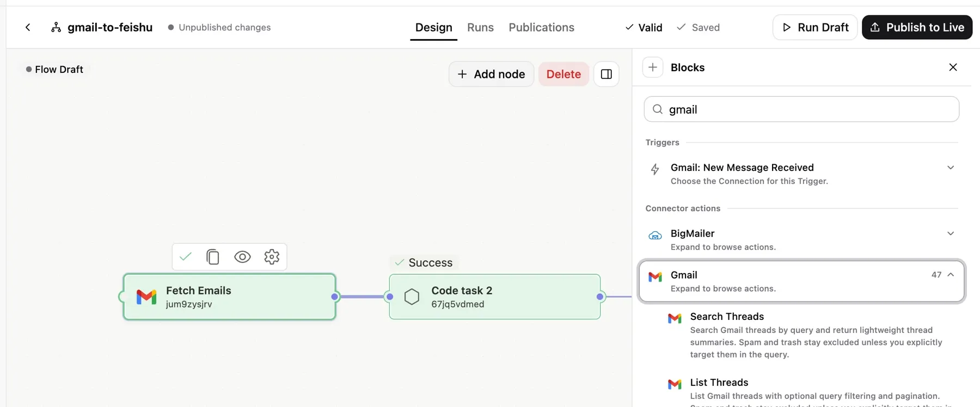Select the List Threads action
The height and width of the screenshot is (407, 980).
point(811,391)
